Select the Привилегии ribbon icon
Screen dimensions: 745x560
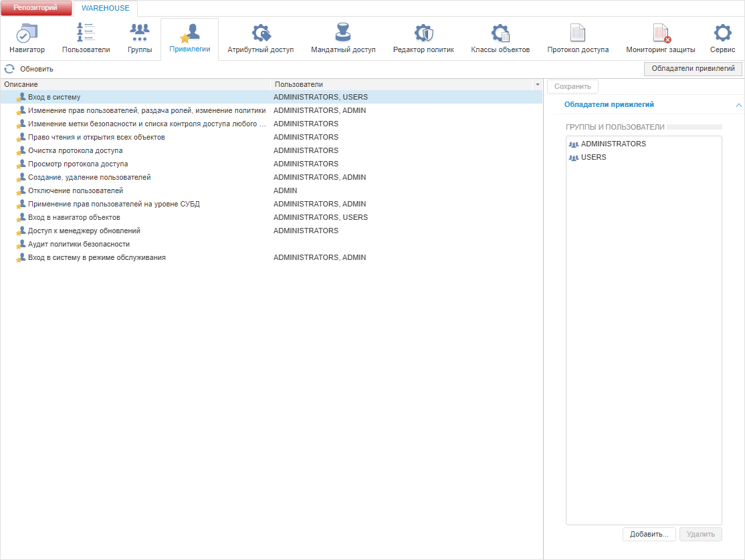[x=189, y=39]
